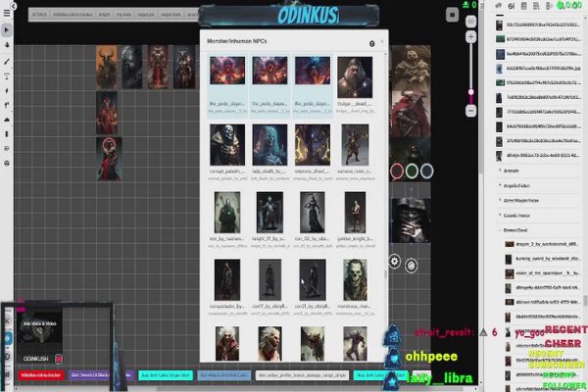Click the initiative-roll-to-tracker tab in top bar
This screenshot has width=588, height=392.
click(x=73, y=15)
